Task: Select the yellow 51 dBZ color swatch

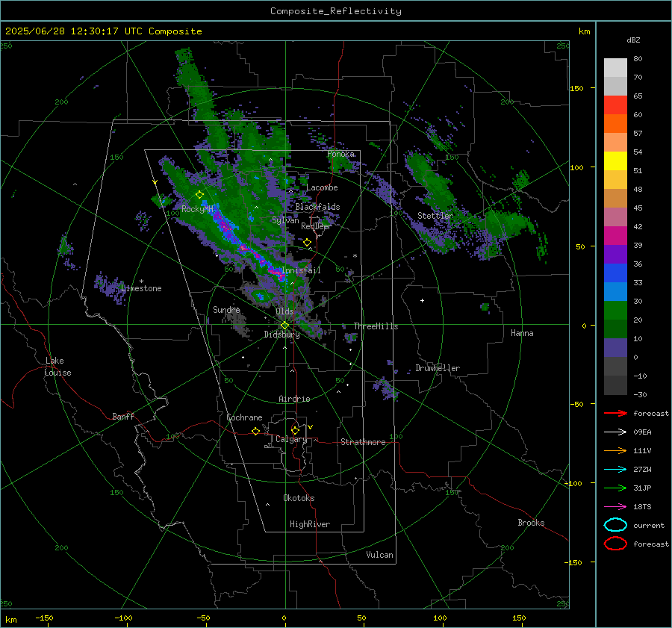Action: coord(615,161)
